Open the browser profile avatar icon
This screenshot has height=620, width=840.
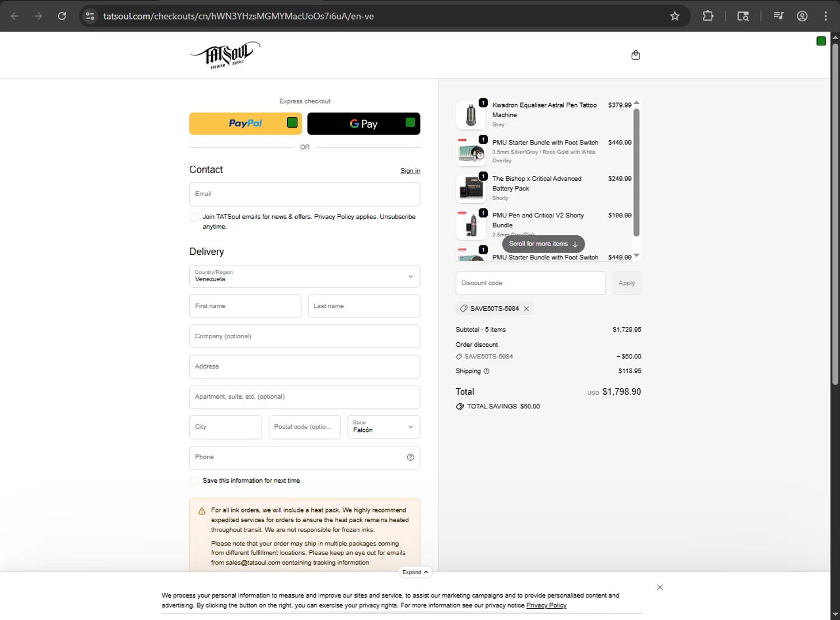coord(802,16)
